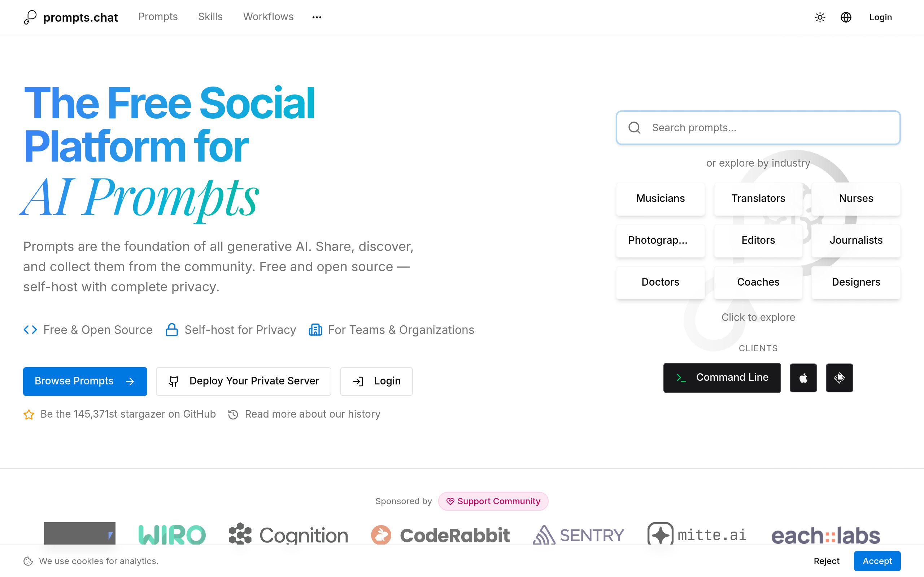The height and width of the screenshot is (577, 924).
Task: Toggle the light/dark theme sun icon
Action: 820,17
